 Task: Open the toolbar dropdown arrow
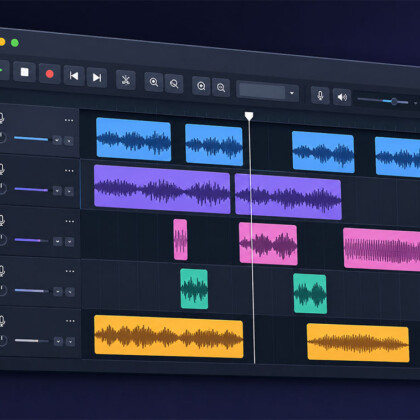tap(292, 93)
